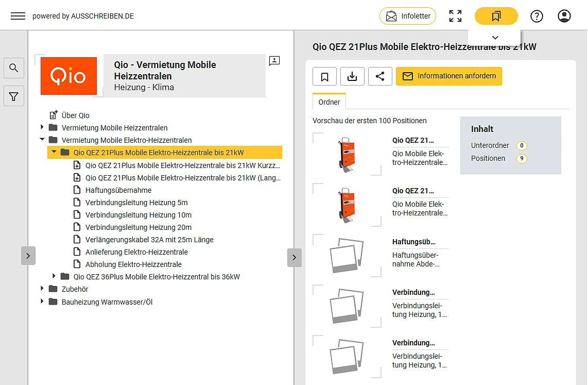Expand the Zubehör folder
The image size is (588, 385).
pos(42,288)
